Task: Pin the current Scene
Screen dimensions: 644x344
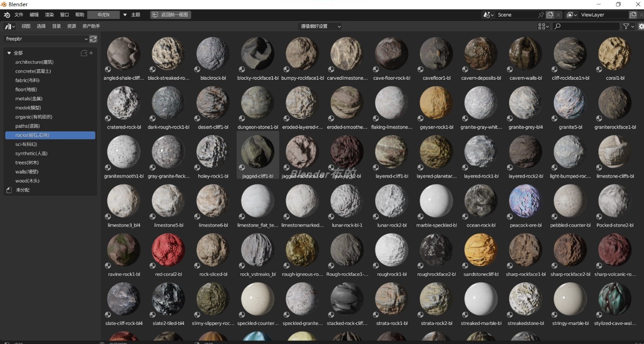Action: 541,15
